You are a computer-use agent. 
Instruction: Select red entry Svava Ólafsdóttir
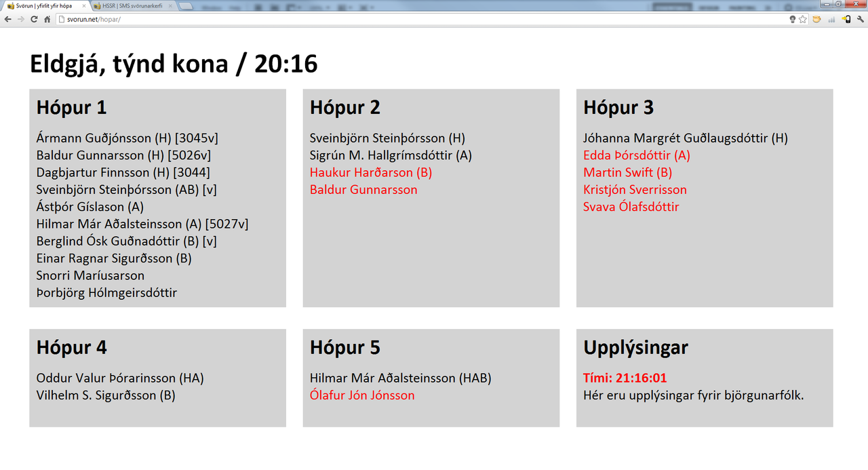(x=631, y=207)
